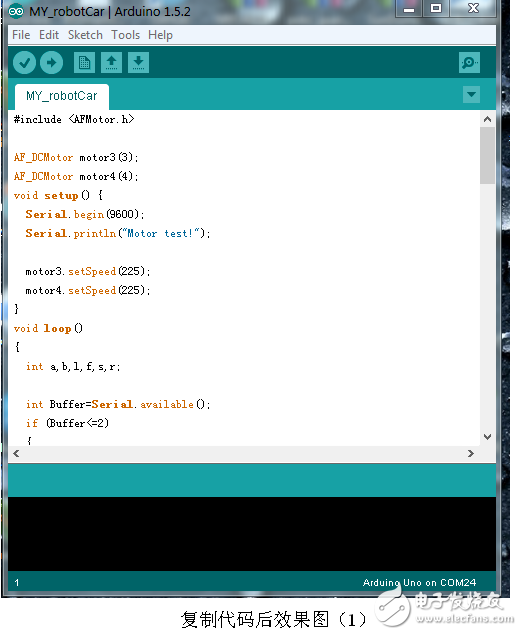Create a new sketch with New icon
Viewport: 522px width, 635px height.
pyautogui.click(x=84, y=63)
